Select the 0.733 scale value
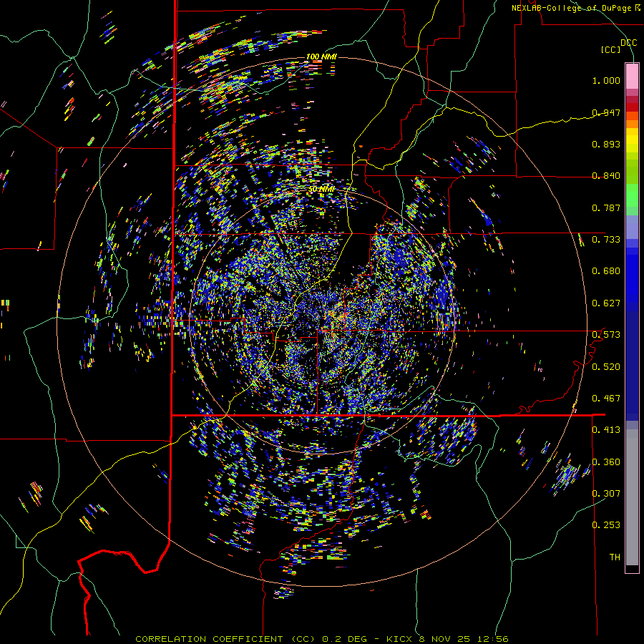The width and height of the screenshot is (644, 644). coord(606,240)
